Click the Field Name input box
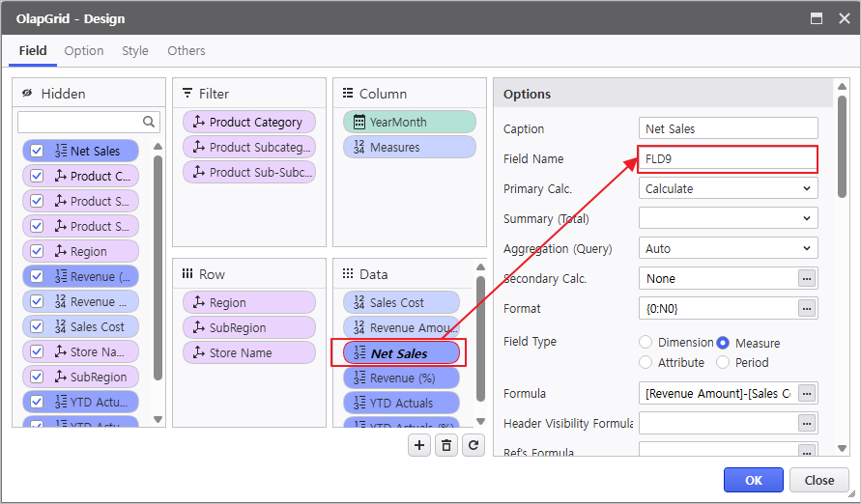Viewport: 861px width, 504px height. pos(728,158)
